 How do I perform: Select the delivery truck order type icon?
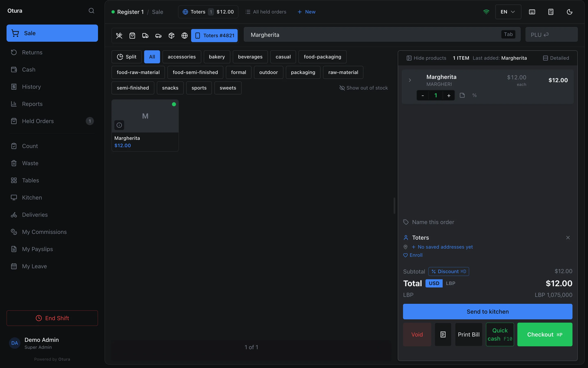click(145, 36)
